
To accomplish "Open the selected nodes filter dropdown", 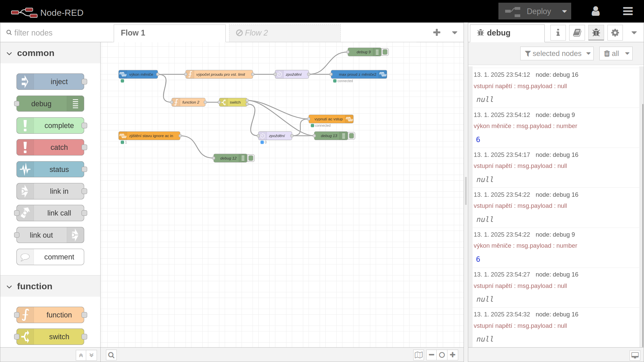I will pyautogui.click(x=557, y=54).
